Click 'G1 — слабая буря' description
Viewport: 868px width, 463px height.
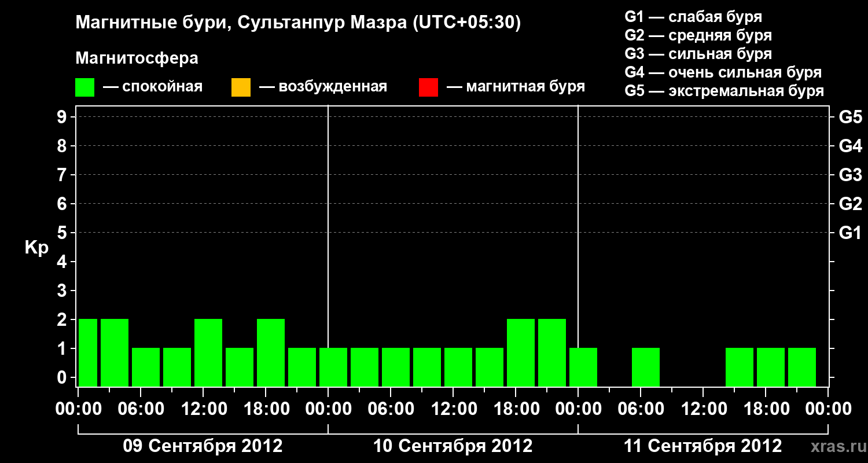click(693, 17)
